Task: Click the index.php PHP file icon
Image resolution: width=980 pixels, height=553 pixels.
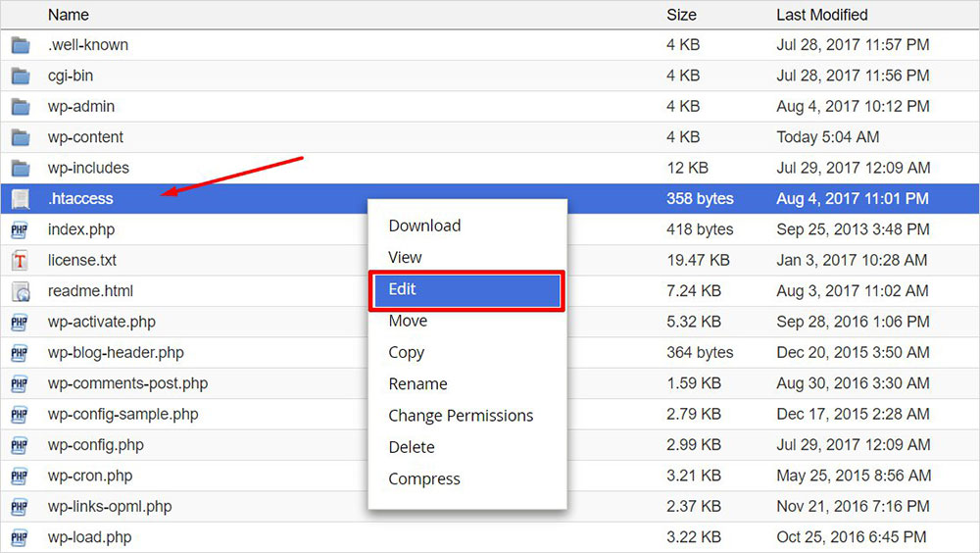Action: tap(21, 229)
